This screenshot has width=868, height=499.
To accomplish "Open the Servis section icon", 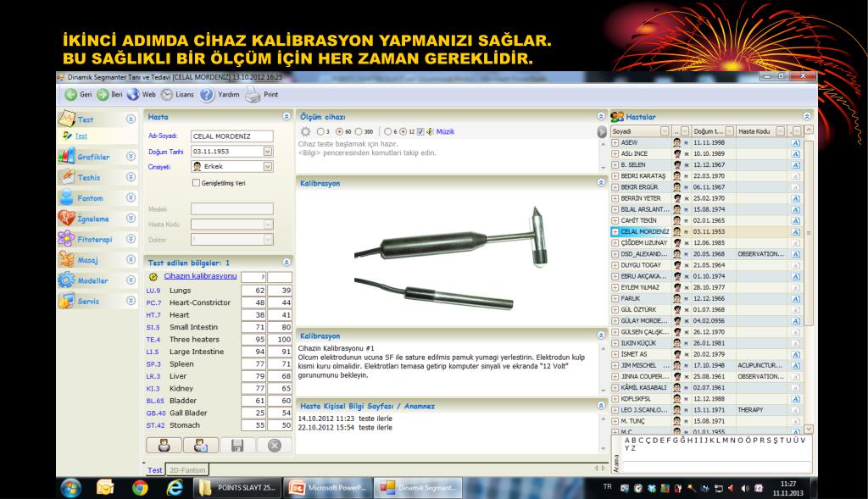I will 66,301.
